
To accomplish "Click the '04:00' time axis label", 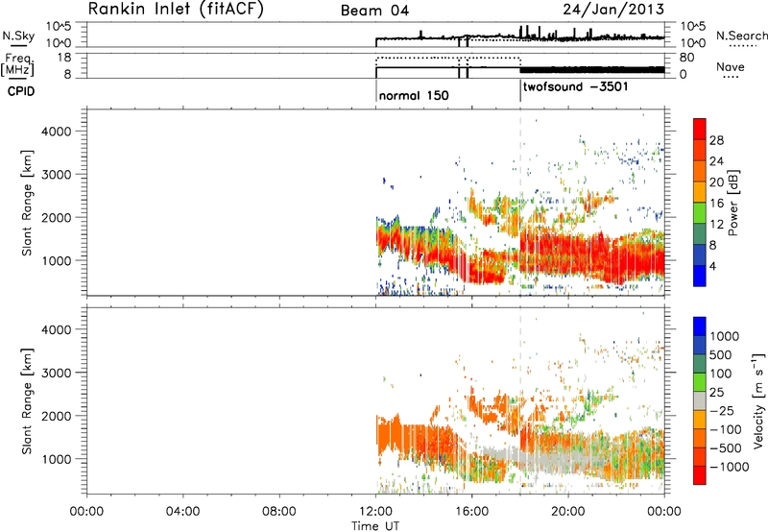I will pyautogui.click(x=182, y=512).
